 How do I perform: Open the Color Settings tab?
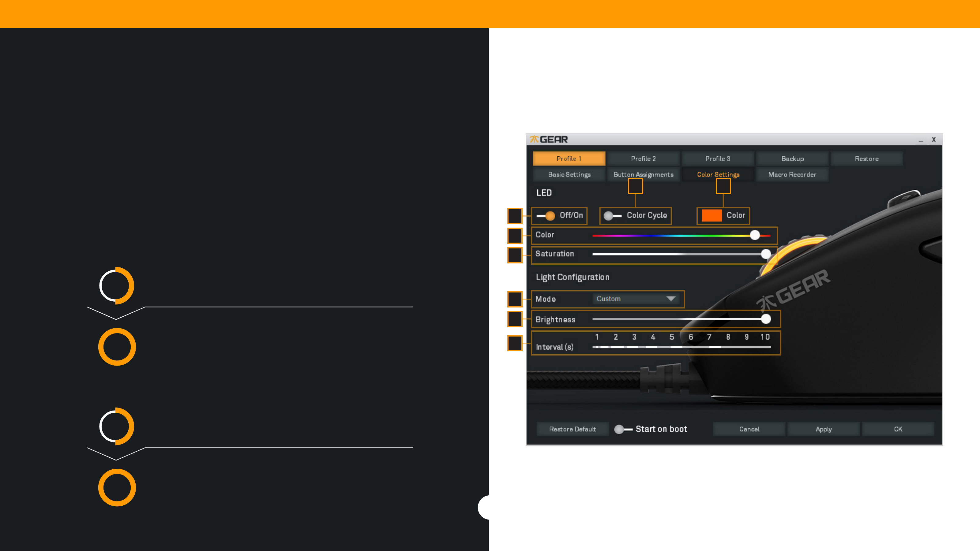[718, 175]
